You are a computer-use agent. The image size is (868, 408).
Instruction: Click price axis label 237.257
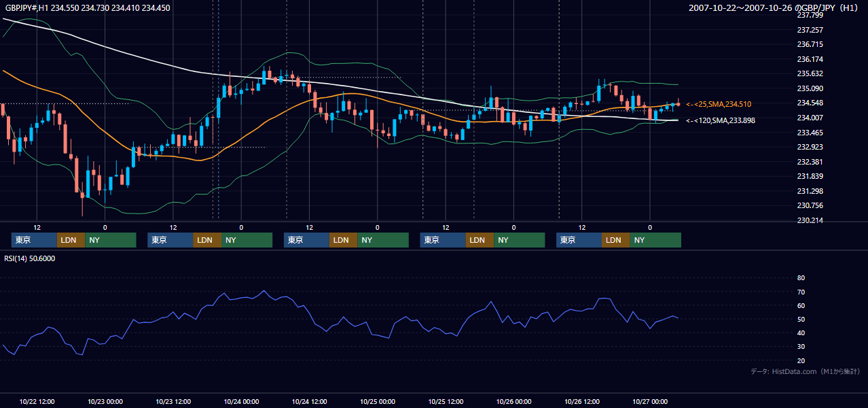click(810, 30)
